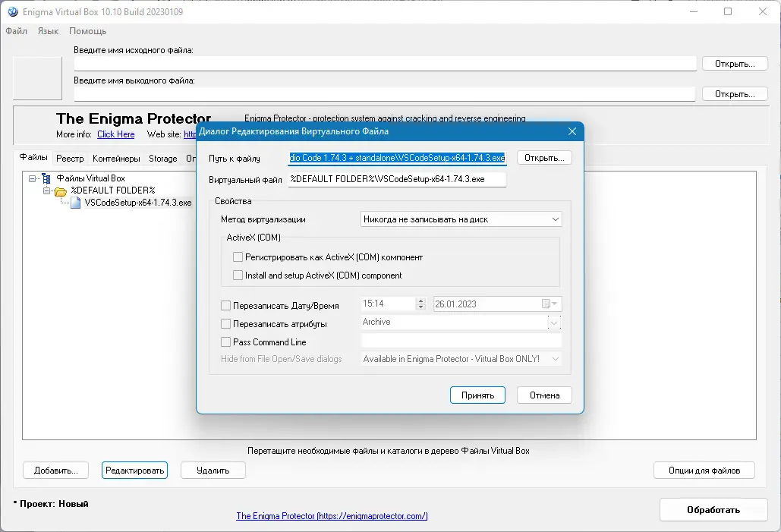
Task: Click the Удалить button
Action: pyautogui.click(x=213, y=471)
